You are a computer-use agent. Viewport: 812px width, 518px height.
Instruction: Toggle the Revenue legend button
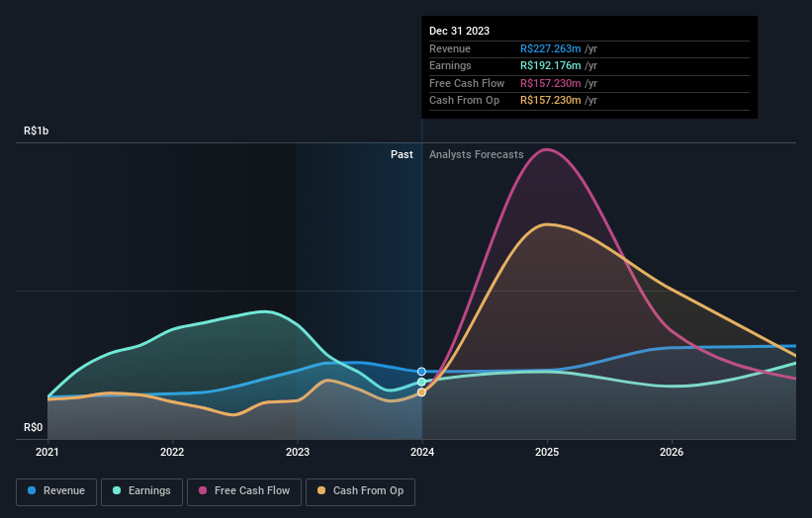click(56, 491)
